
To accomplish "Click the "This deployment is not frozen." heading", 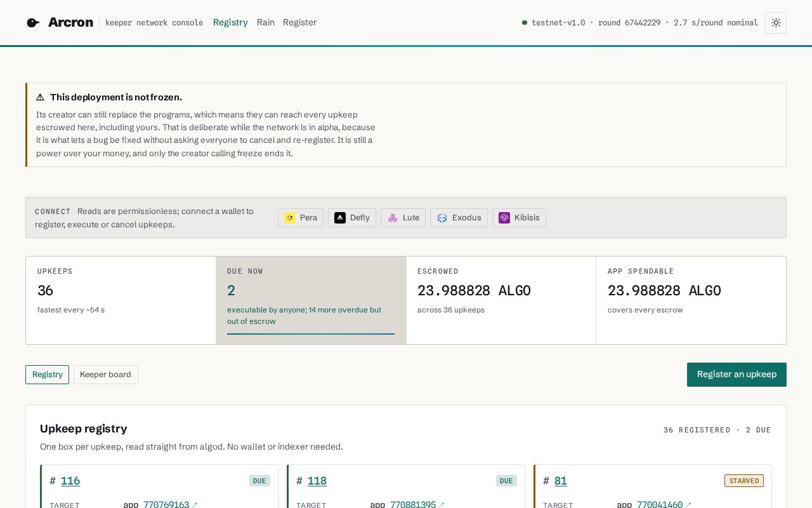I will click(x=116, y=97).
